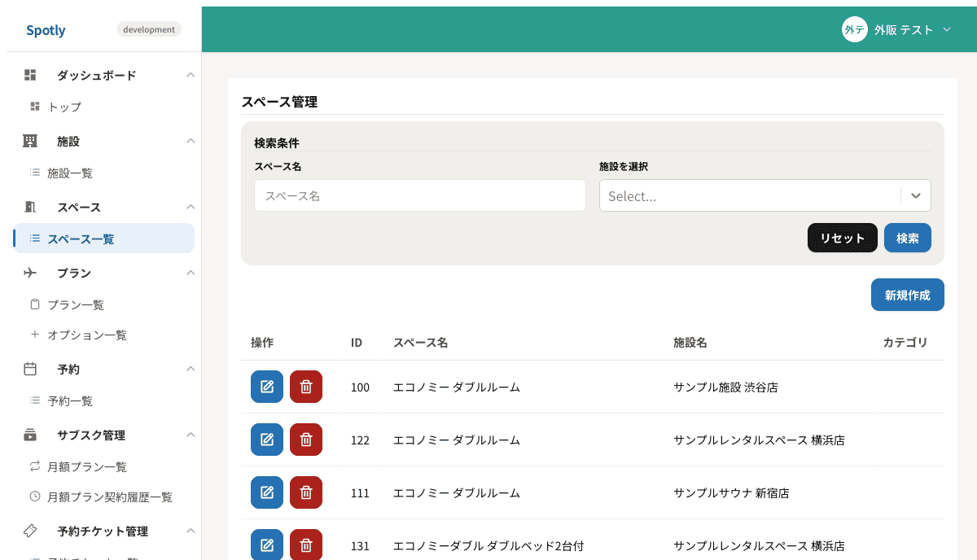Click the door icon beside スペース
This screenshot has height=560, width=977.
[x=30, y=207]
